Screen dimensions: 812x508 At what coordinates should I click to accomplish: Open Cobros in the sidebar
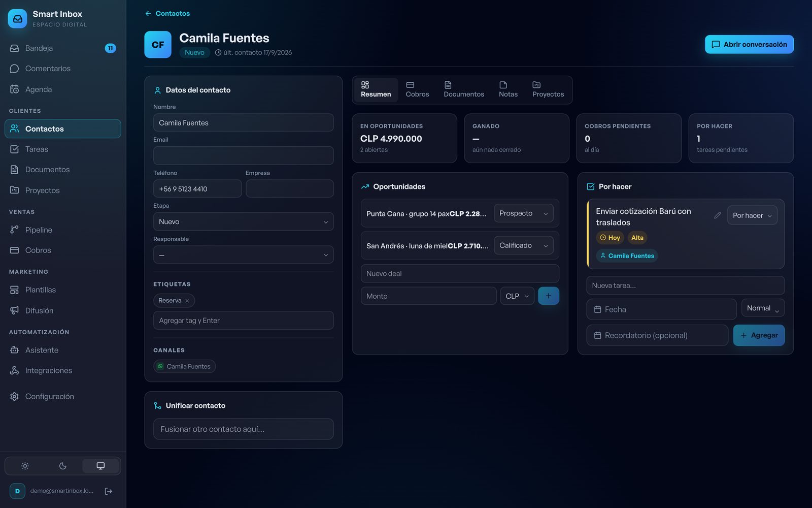pyautogui.click(x=63, y=250)
